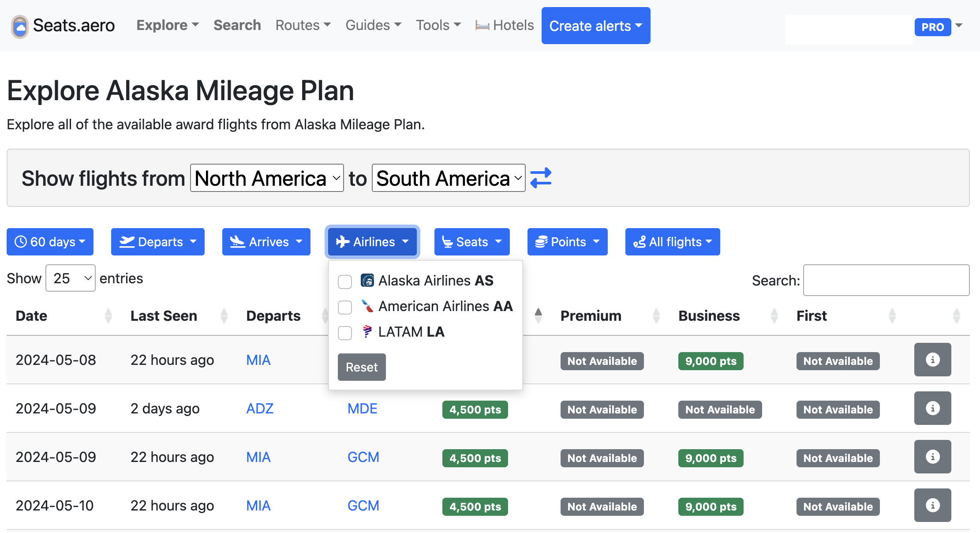Go to Hotels in navigation
Screen dimensions: 980x533
pyautogui.click(x=505, y=25)
